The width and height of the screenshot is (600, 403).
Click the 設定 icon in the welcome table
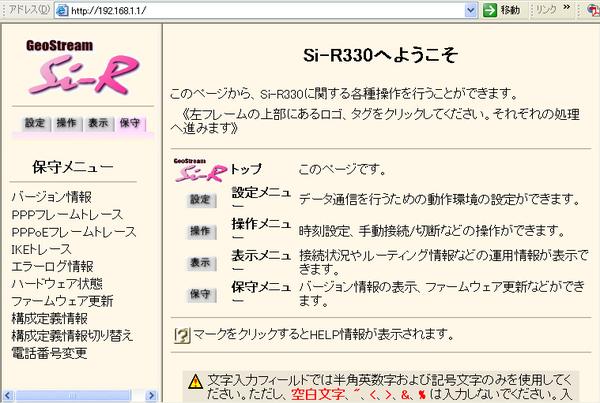click(201, 200)
